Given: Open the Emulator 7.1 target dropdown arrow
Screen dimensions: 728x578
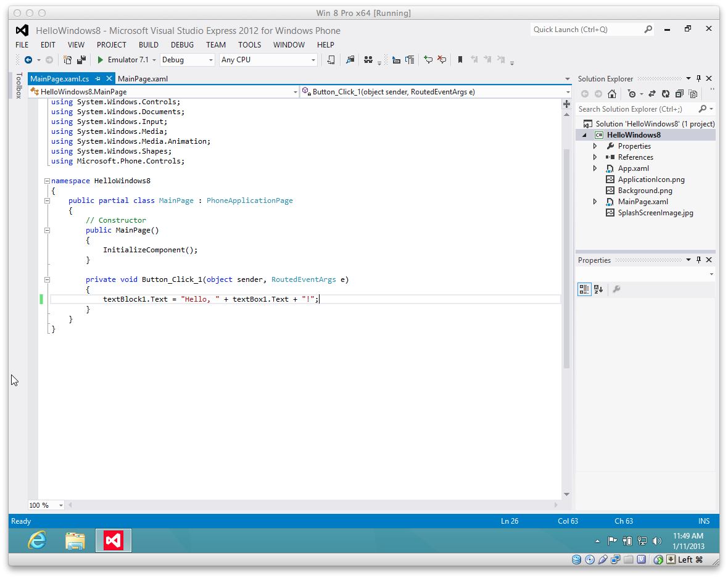Looking at the screenshot, I should [x=154, y=60].
